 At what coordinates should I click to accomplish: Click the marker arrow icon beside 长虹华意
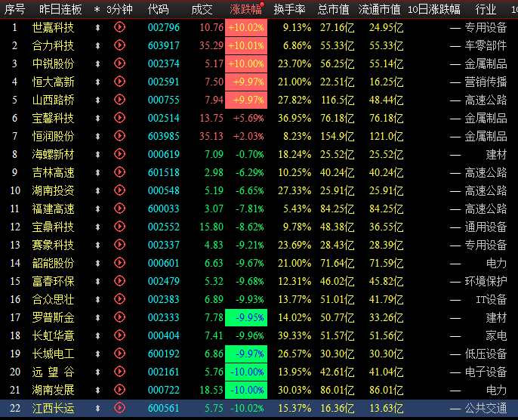pyautogui.click(x=97, y=336)
